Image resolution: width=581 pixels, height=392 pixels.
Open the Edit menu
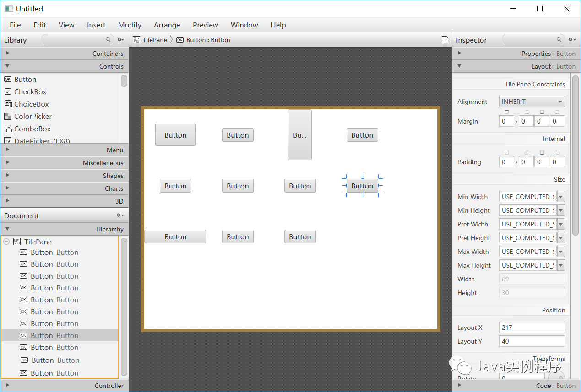point(40,25)
